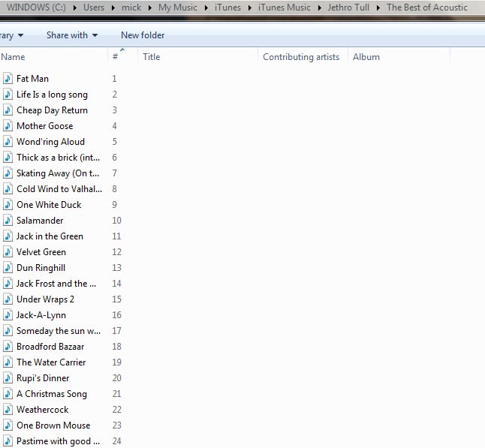Select the music icon for Under Wraps 2

[x=8, y=299]
